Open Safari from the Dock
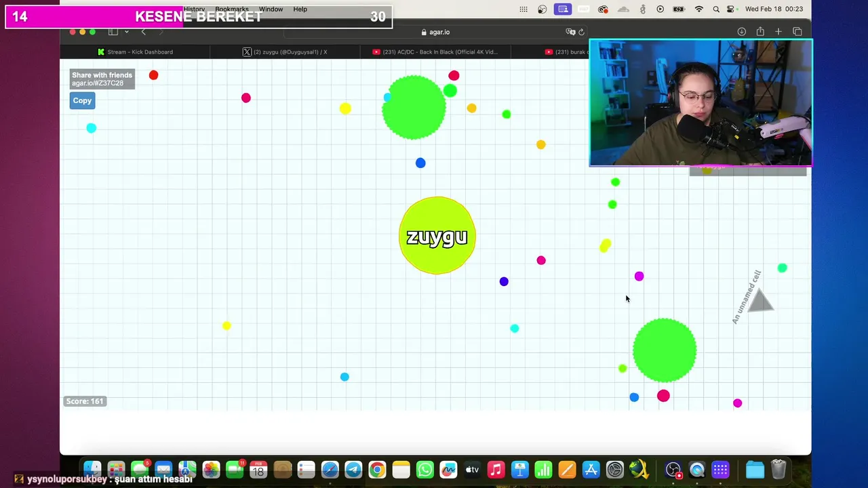868x488 pixels. pyautogui.click(x=330, y=470)
